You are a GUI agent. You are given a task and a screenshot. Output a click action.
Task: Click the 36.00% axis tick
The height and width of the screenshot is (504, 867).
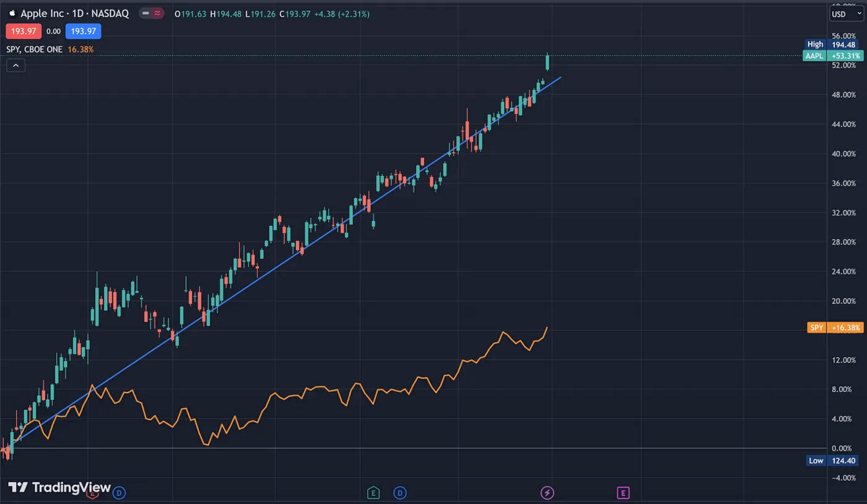click(x=844, y=183)
